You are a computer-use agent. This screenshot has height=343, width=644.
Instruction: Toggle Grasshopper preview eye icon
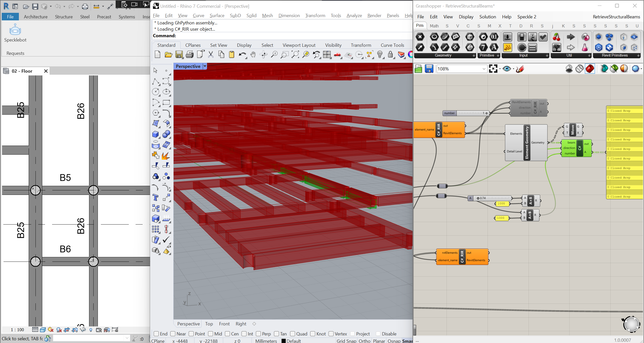pyautogui.click(x=506, y=69)
